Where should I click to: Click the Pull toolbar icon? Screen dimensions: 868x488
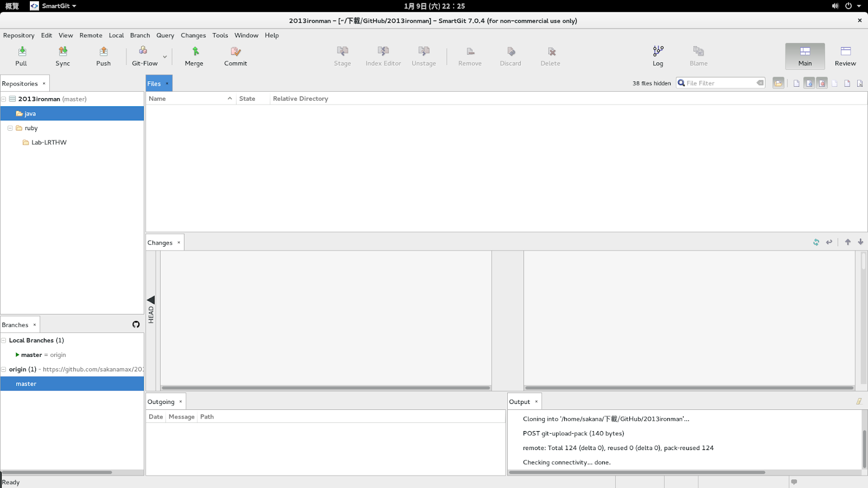pos(21,56)
